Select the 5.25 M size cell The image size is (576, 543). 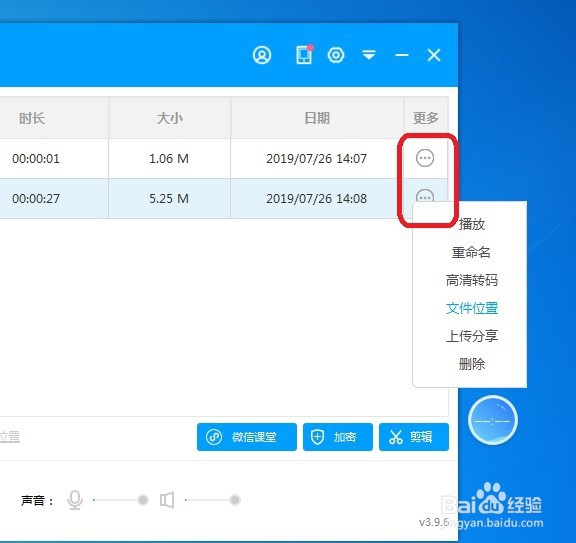coord(169,198)
